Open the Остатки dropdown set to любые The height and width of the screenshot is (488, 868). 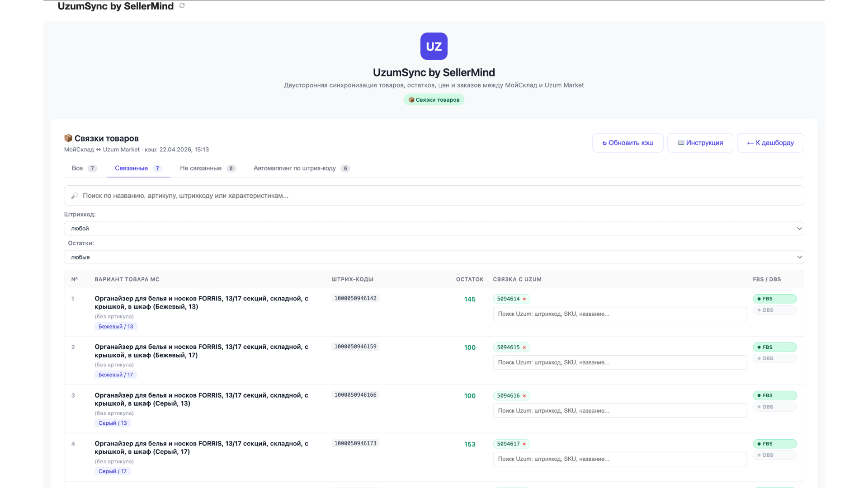tap(434, 257)
